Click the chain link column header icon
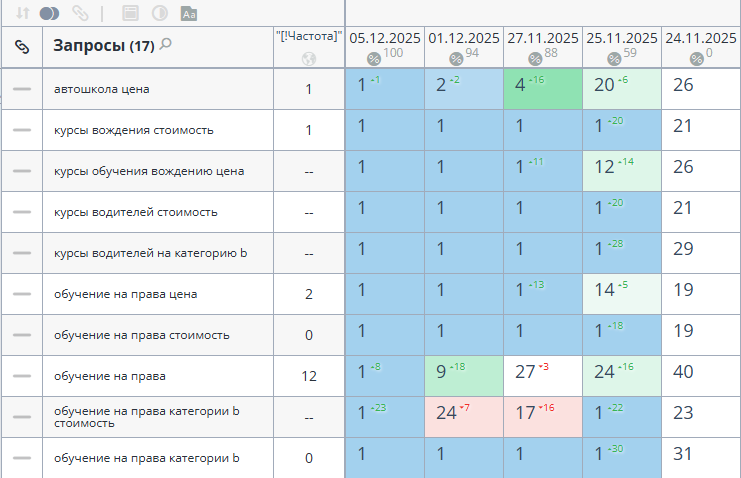Image resolution: width=741 pixels, height=478 pixels. coord(22,47)
